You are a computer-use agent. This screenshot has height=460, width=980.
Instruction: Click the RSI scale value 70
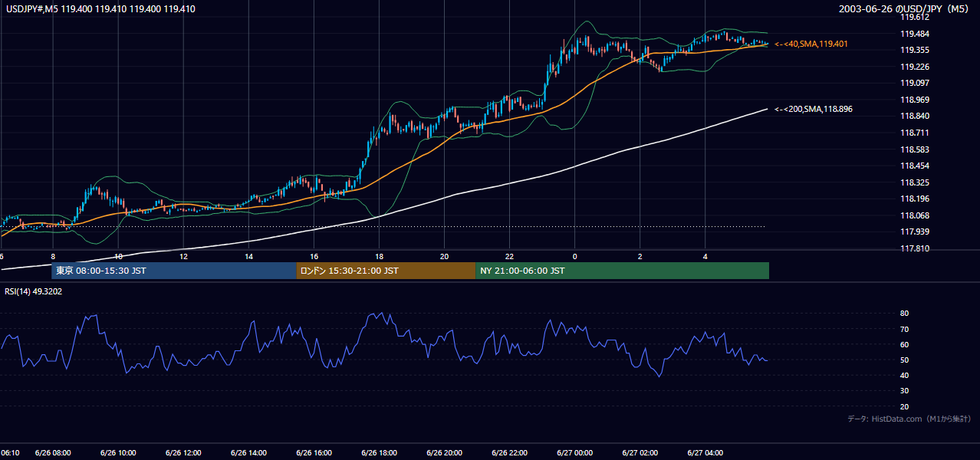pyautogui.click(x=905, y=329)
